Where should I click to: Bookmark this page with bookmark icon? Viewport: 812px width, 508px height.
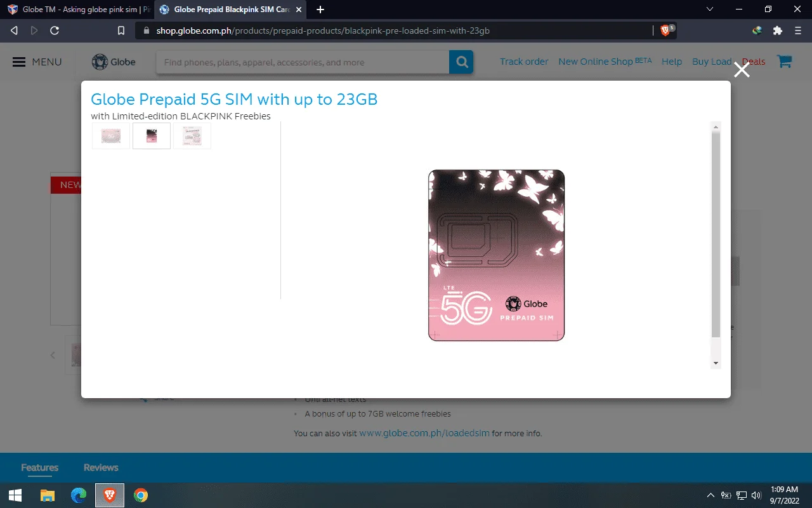tap(121, 30)
